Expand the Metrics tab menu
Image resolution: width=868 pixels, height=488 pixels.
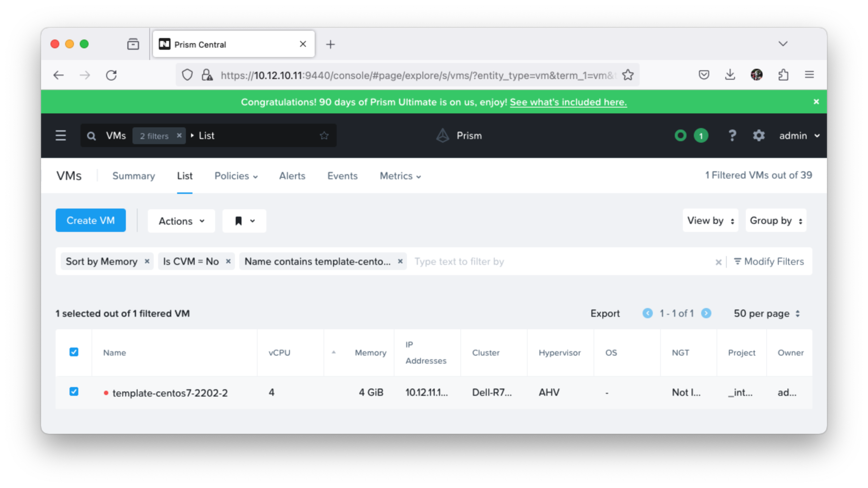point(400,176)
